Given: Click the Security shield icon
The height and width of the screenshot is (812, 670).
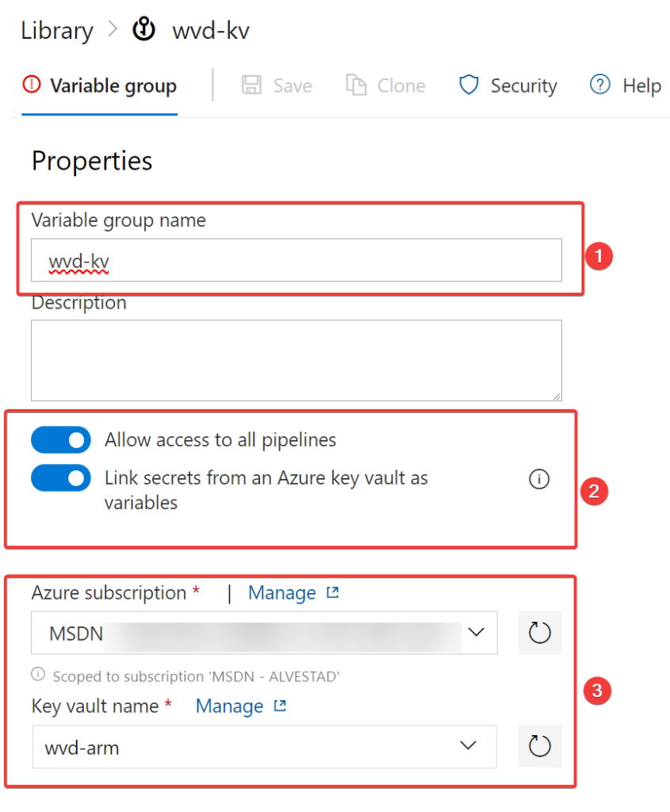Looking at the screenshot, I should pos(469,86).
